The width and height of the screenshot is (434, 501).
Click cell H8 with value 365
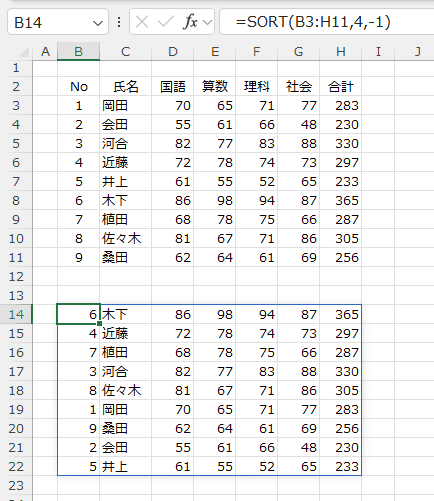click(340, 200)
